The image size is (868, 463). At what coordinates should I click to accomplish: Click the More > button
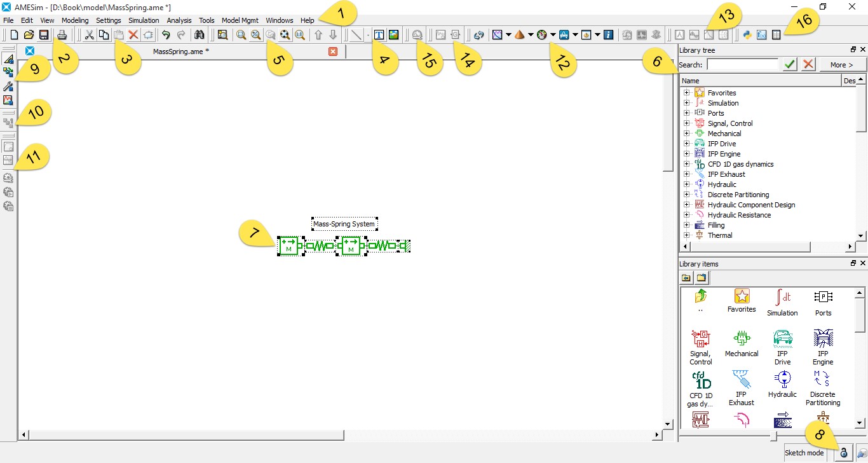841,64
